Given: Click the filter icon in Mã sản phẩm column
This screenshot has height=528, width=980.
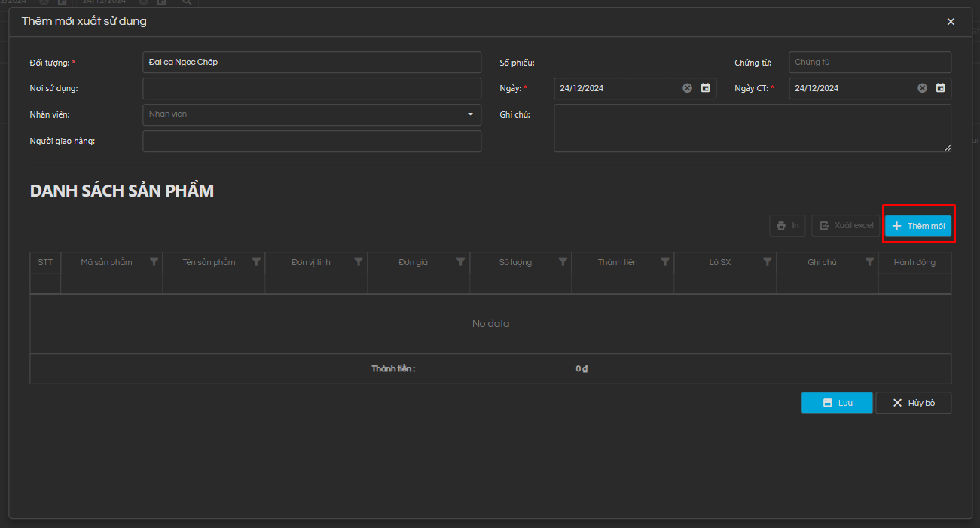Looking at the screenshot, I should [x=154, y=262].
